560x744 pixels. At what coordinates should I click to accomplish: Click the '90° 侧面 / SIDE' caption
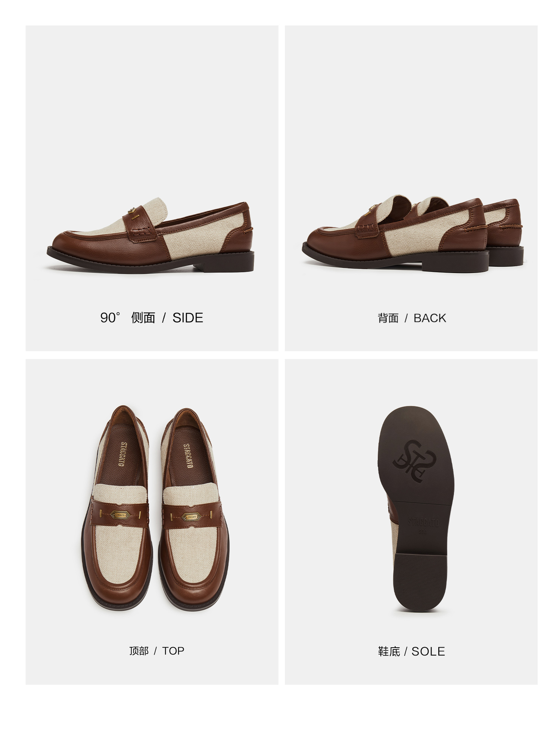[152, 318]
